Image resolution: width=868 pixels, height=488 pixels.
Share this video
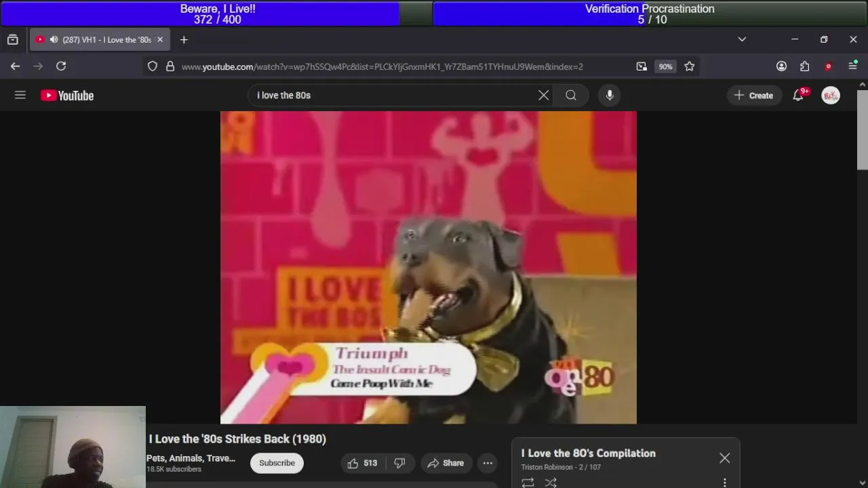pyautogui.click(x=446, y=463)
